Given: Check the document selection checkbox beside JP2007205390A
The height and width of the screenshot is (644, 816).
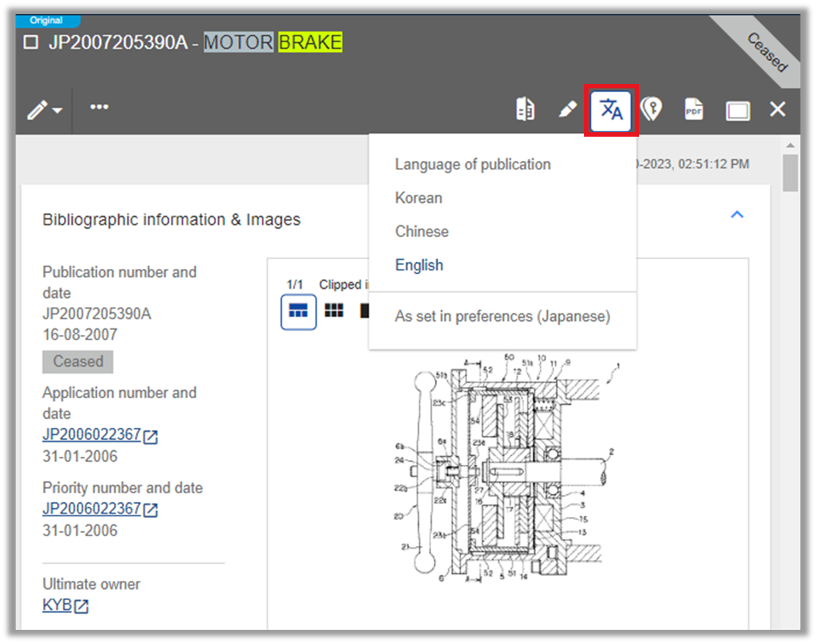Looking at the screenshot, I should pyautogui.click(x=30, y=42).
